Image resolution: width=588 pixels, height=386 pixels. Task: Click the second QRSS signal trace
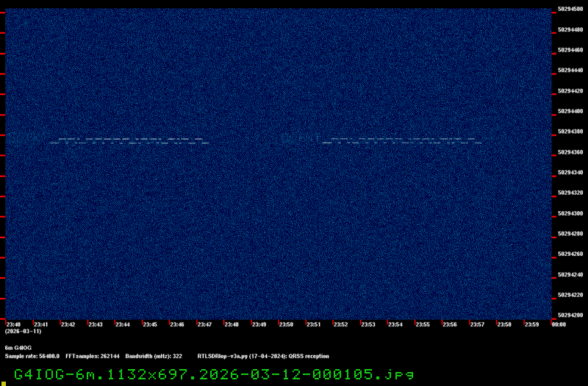[x=402, y=141]
